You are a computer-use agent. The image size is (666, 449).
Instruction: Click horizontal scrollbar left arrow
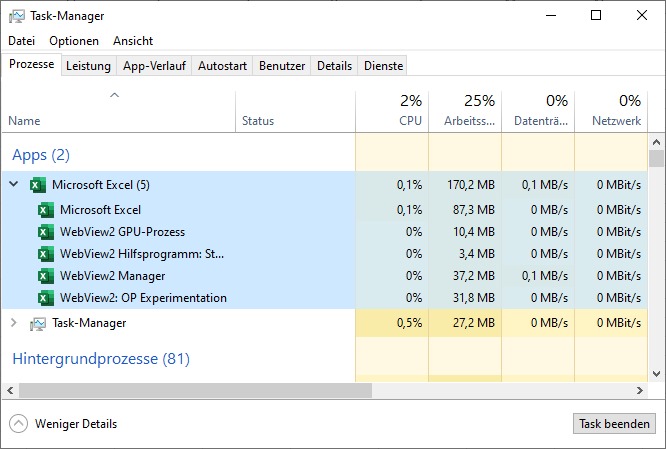coord(10,390)
